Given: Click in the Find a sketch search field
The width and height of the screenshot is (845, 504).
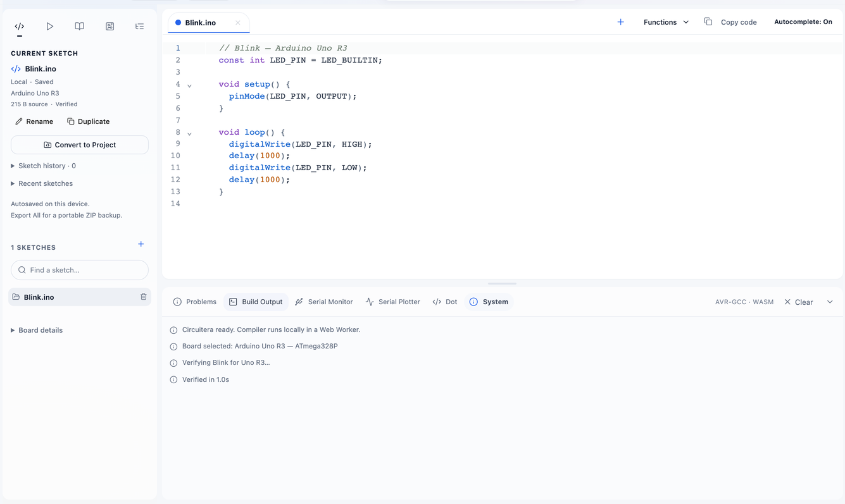Looking at the screenshot, I should click(80, 270).
